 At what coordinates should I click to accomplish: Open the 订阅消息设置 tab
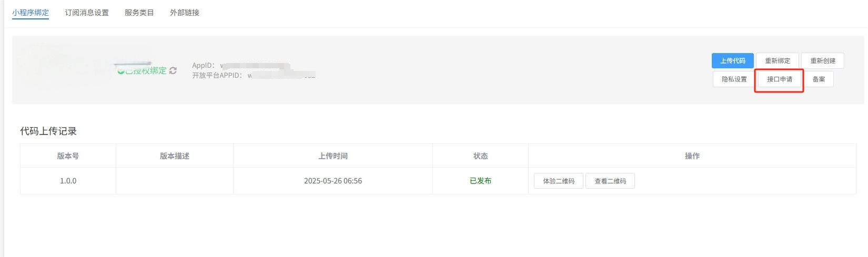[87, 13]
